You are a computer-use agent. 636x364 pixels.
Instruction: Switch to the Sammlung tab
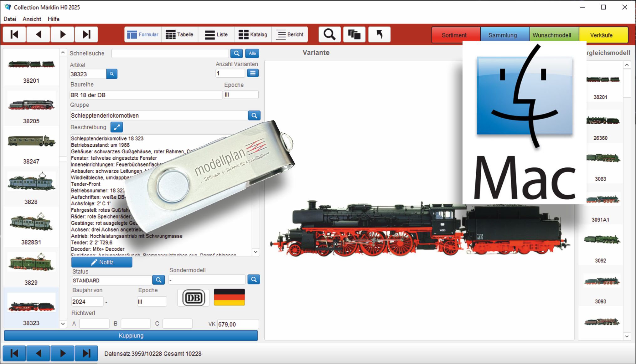tap(502, 35)
